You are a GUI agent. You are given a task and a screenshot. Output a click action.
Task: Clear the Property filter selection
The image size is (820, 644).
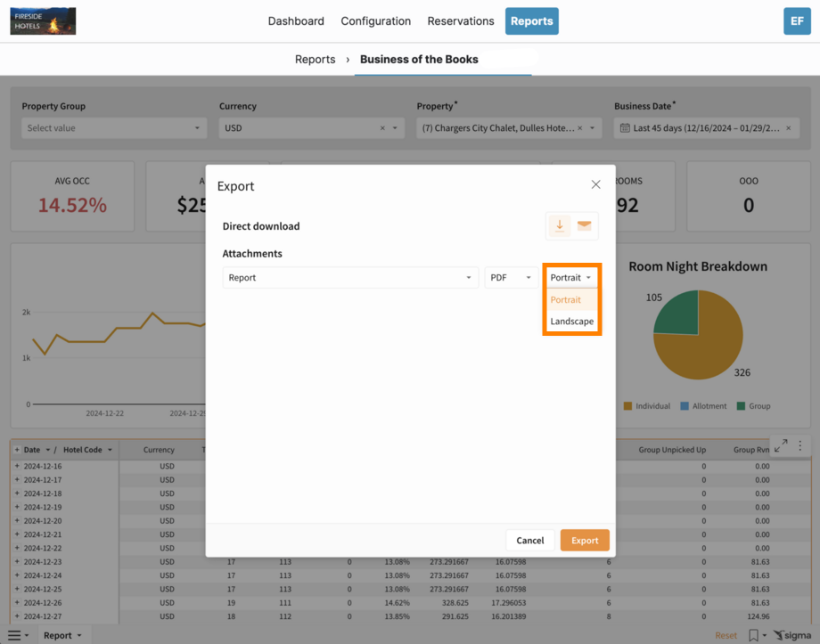tap(580, 128)
